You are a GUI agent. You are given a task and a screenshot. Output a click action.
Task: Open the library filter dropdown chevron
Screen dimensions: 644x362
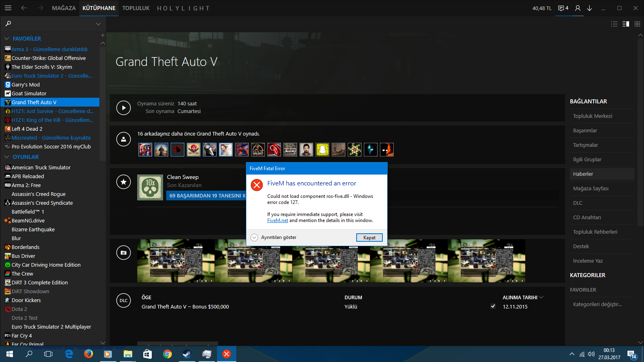(x=98, y=24)
